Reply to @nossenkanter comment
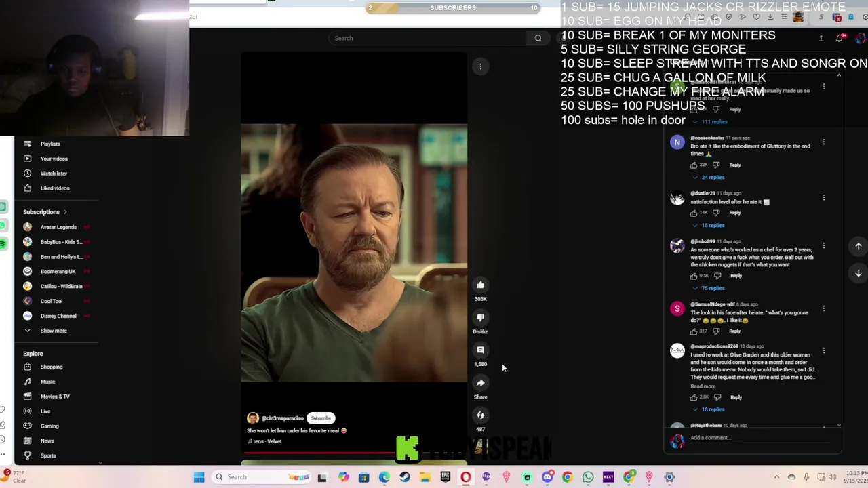This screenshot has height=488, width=868. 735,165
